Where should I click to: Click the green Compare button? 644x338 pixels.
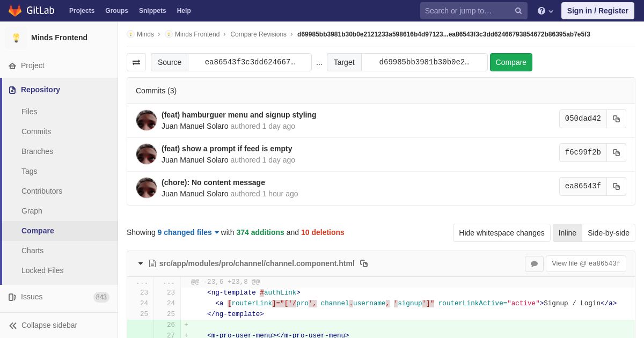pos(511,62)
